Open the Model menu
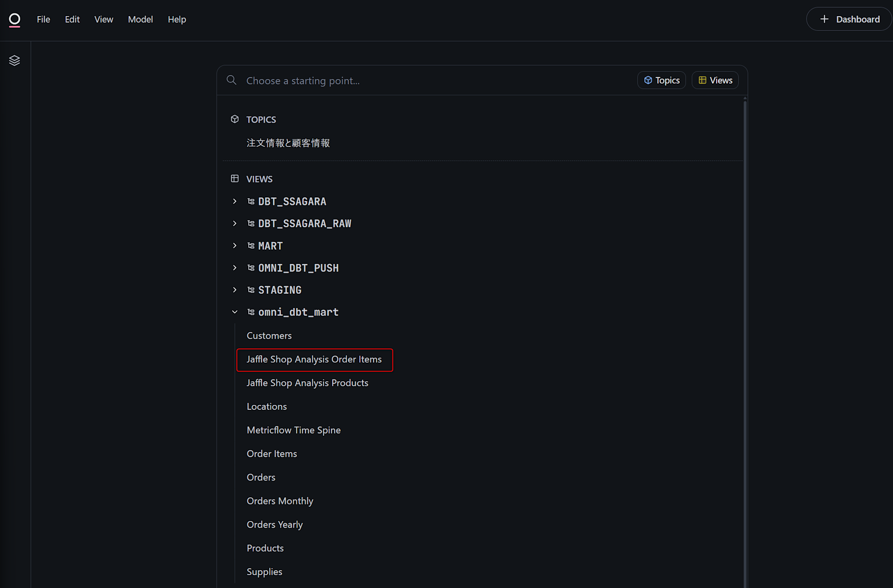The height and width of the screenshot is (588, 893). [140, 20]
